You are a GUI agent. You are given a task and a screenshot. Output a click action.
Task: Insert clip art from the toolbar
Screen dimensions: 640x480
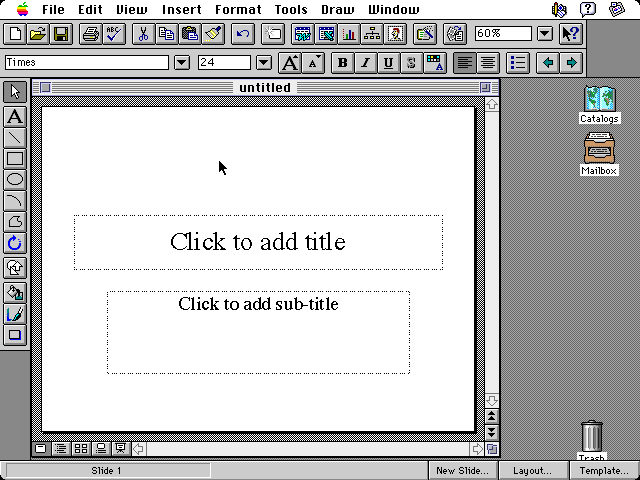(x=395, y=34)
